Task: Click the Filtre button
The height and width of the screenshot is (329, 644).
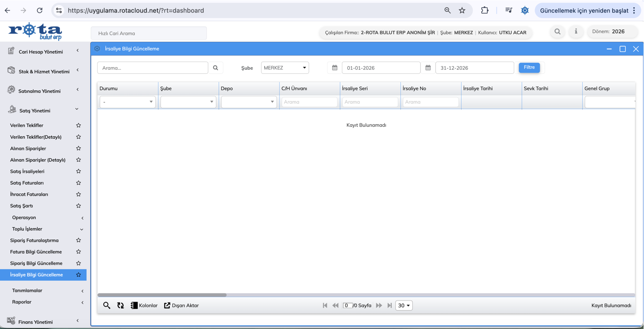Action: [529, 68]
